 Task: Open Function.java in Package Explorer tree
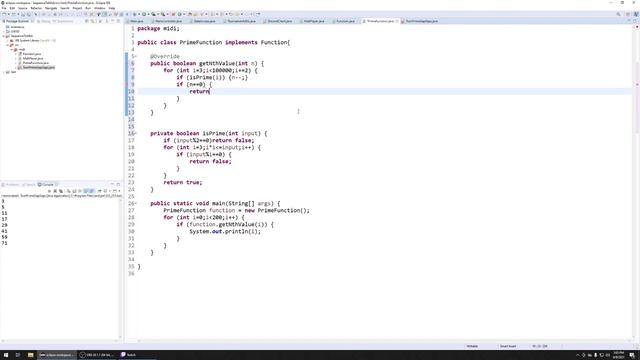click(x=31, y=54)
